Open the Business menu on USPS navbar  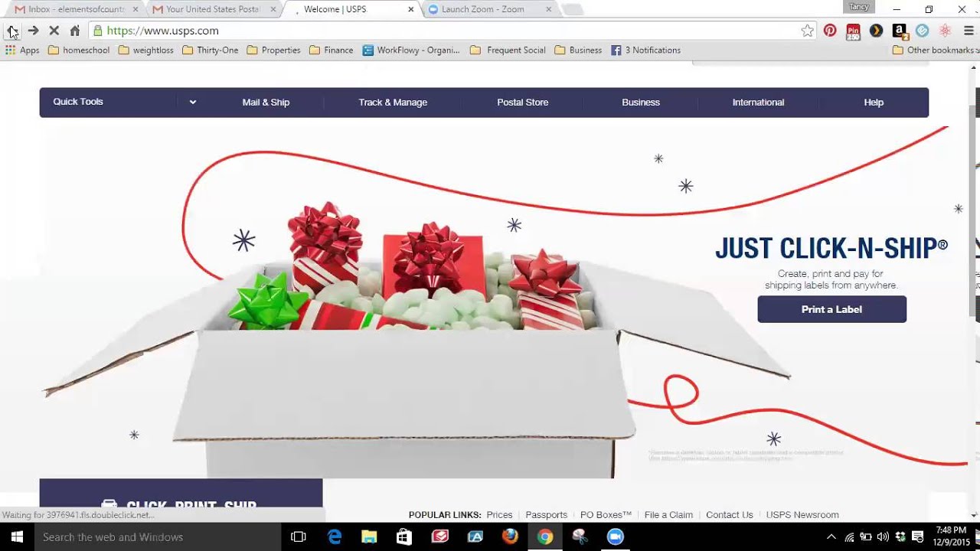tap(641, 102)
